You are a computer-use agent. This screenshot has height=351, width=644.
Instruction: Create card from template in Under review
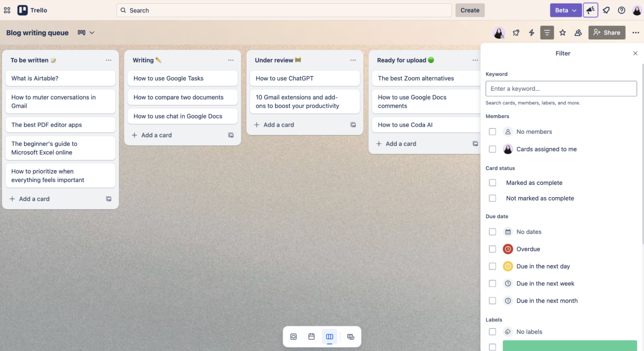pos(353,125)
